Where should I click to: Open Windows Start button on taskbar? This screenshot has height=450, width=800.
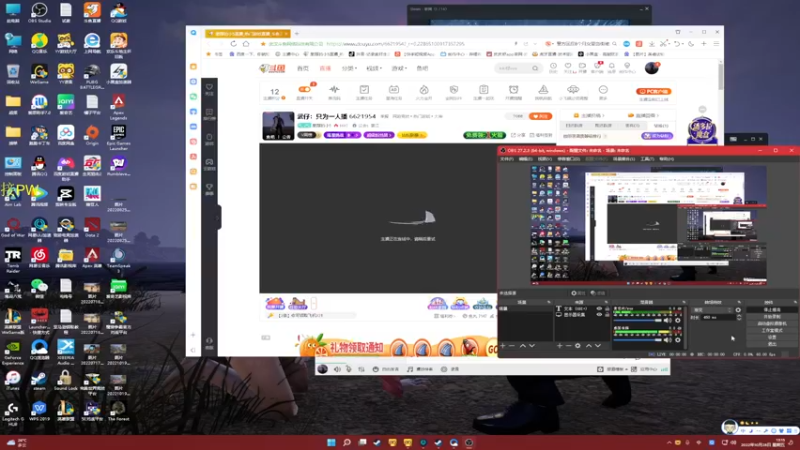(331, 442)
